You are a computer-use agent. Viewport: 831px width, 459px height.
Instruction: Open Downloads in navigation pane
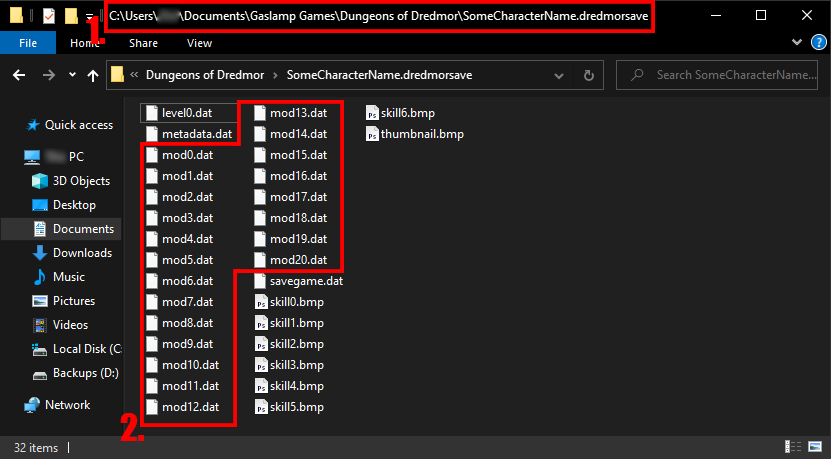point(72,253)
